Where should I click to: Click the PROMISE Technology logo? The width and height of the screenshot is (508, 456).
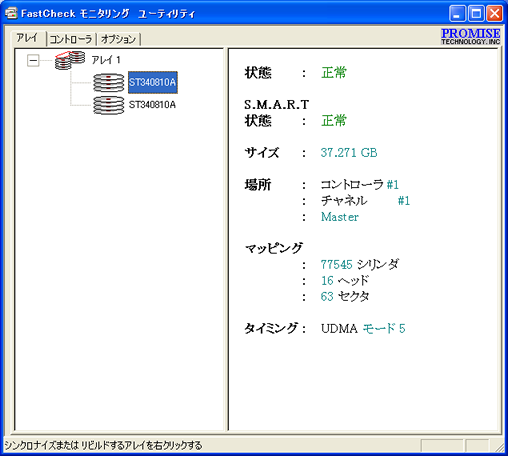[x=470, y=36]
